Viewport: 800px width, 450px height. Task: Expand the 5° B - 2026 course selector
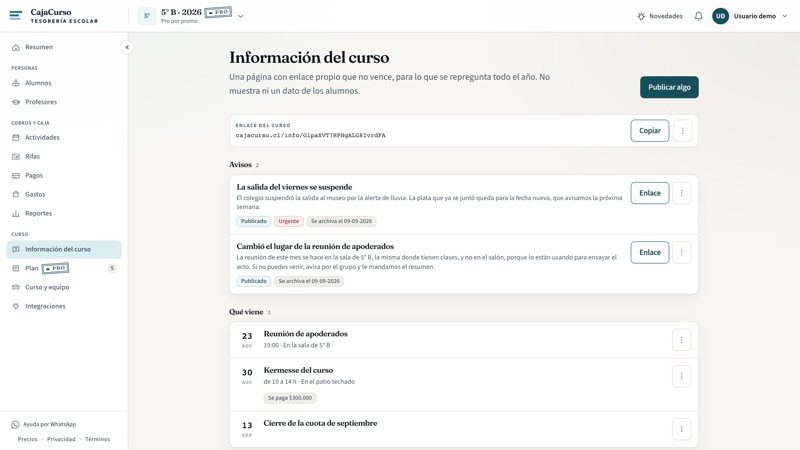(240, 16)
